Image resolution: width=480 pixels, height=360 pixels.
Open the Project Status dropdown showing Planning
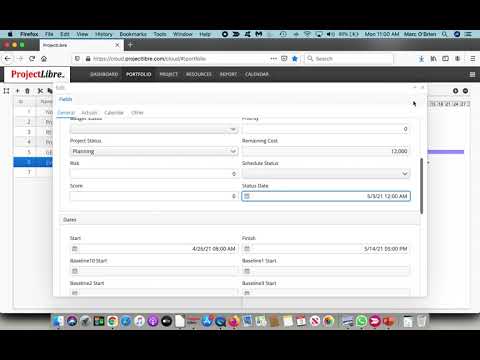(154, 151)
